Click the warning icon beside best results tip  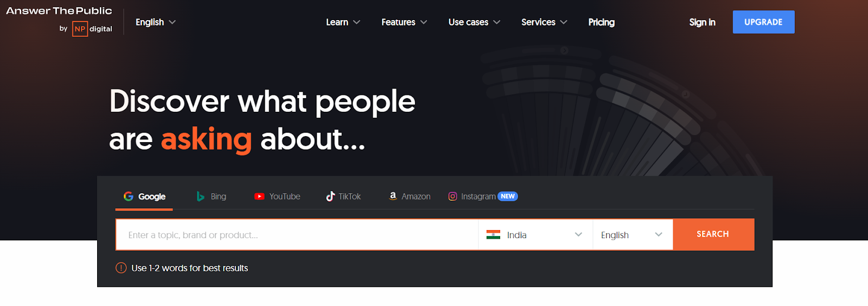click(x=121, y=268)
